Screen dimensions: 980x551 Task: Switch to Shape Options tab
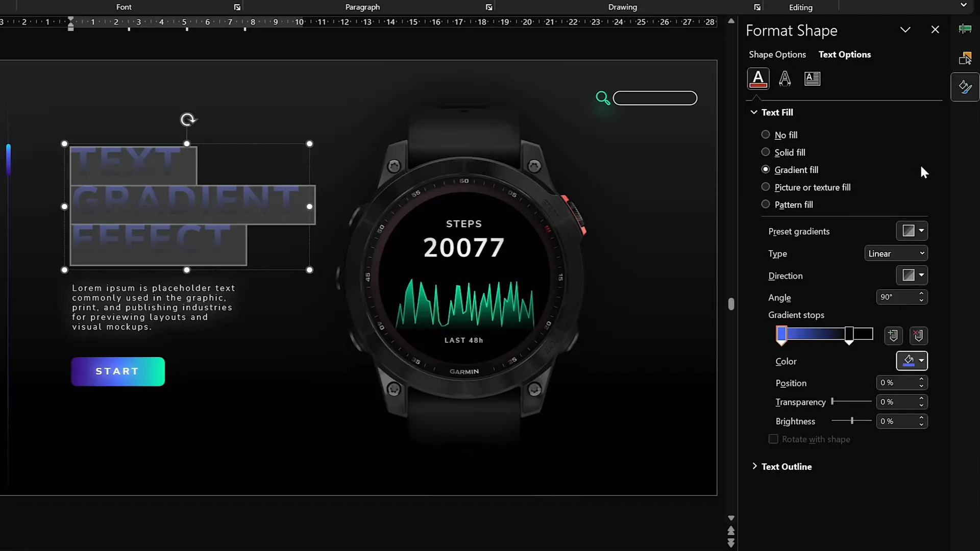click(777, 55)
